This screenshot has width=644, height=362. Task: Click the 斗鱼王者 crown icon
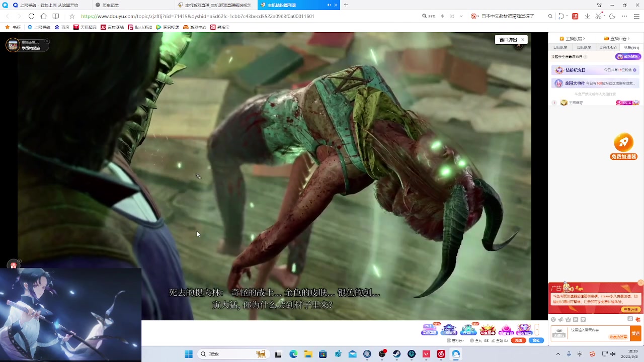pos(488,329)
